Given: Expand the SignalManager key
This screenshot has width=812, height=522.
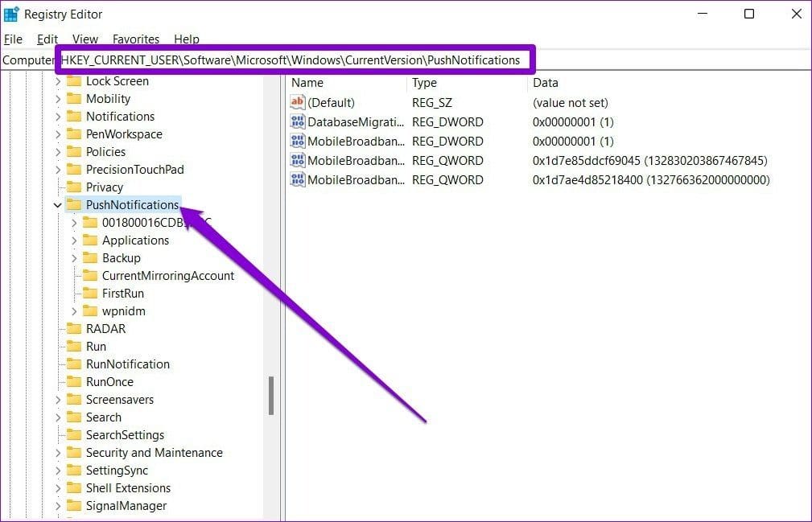Looking at the screenshot, I should pos(58,506).
